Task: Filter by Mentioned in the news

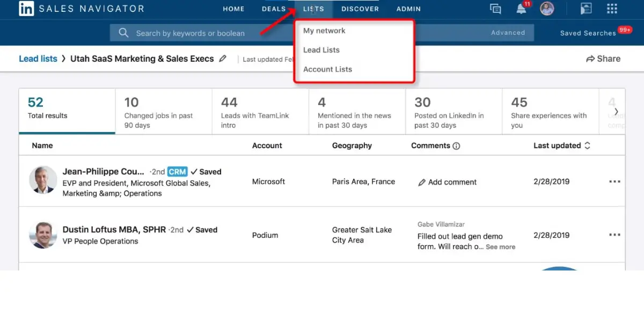Action: pos(357,111)
